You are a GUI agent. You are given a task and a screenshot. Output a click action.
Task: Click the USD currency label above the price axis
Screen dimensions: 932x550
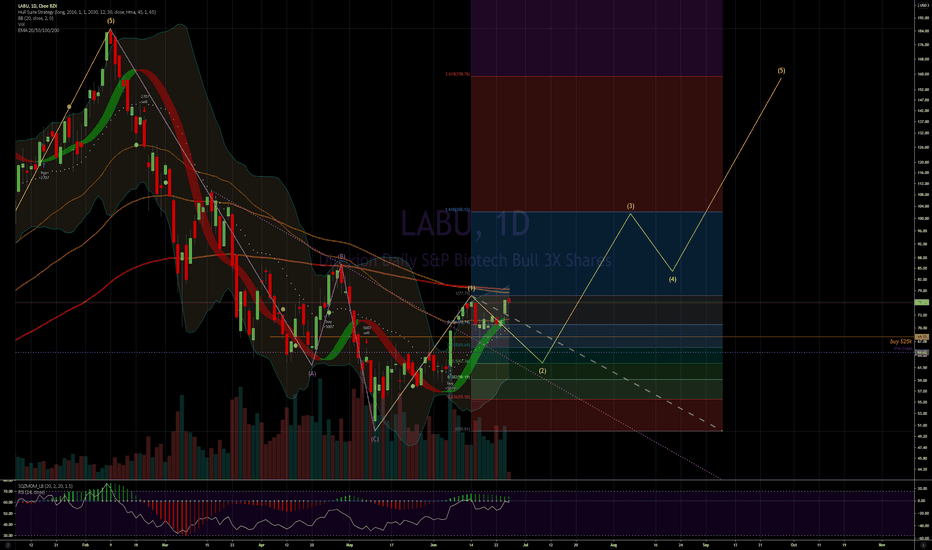coord(923,3)
